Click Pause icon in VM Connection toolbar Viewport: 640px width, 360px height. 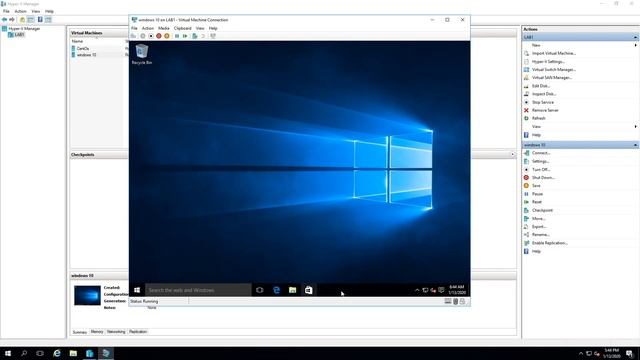177,36
